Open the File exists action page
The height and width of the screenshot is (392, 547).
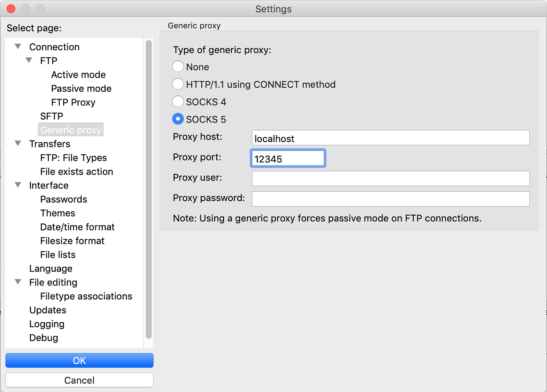coord(77,172)
